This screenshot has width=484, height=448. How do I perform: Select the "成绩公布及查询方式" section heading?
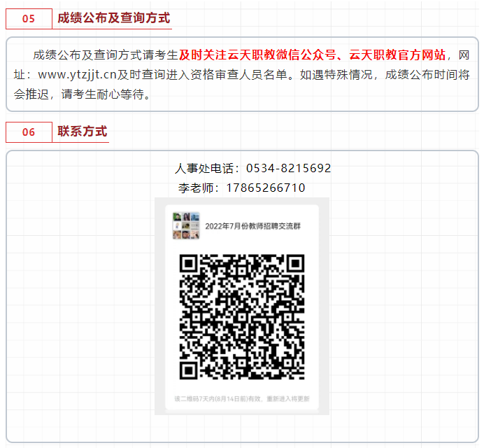click(x=113, y=18)
